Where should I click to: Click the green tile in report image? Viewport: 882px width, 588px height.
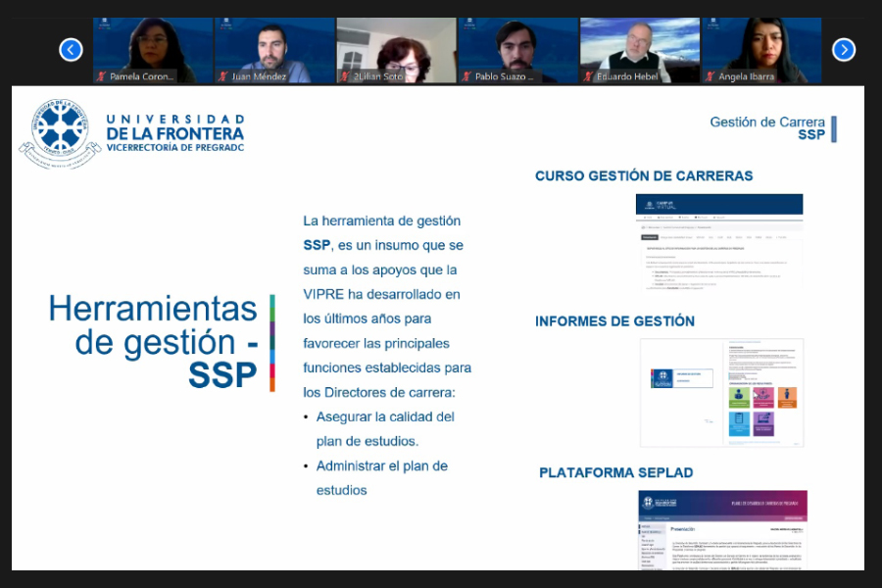pos(739,398)
